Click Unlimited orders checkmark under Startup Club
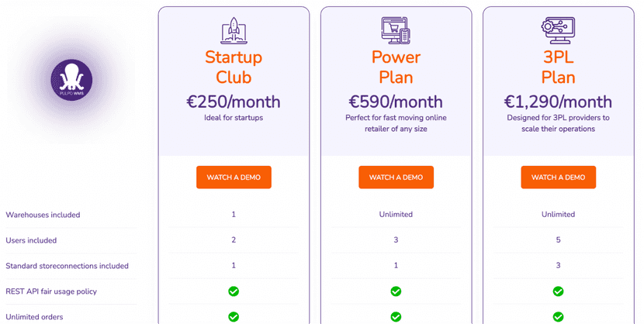 pos(234,317)
